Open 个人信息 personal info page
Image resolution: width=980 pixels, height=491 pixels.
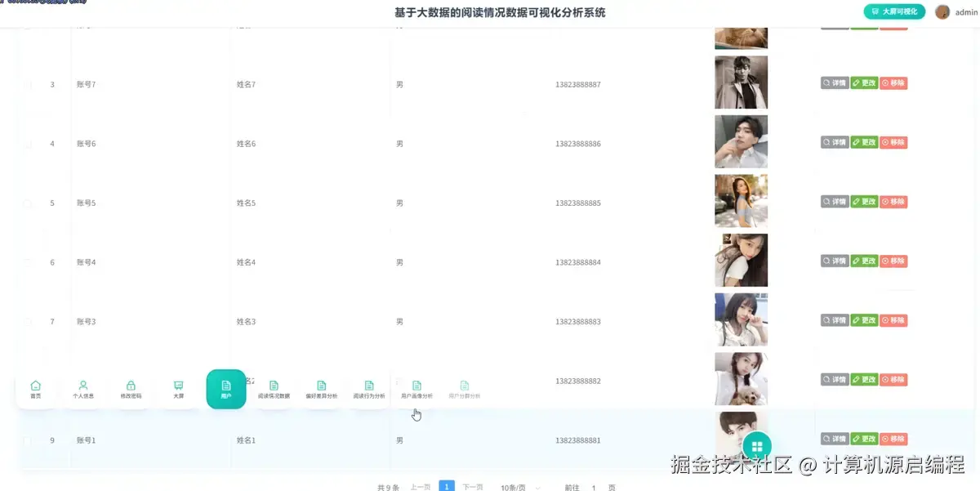pos(82,389)
